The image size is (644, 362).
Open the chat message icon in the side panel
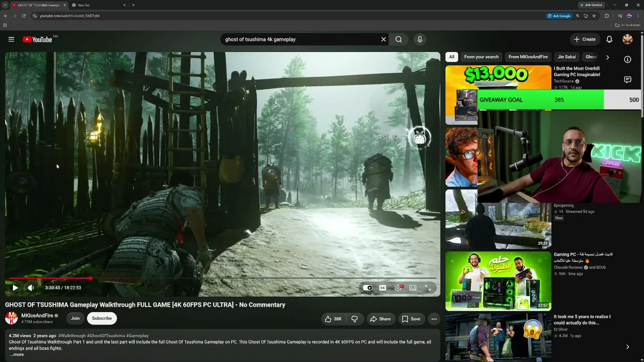pos(627,79)
